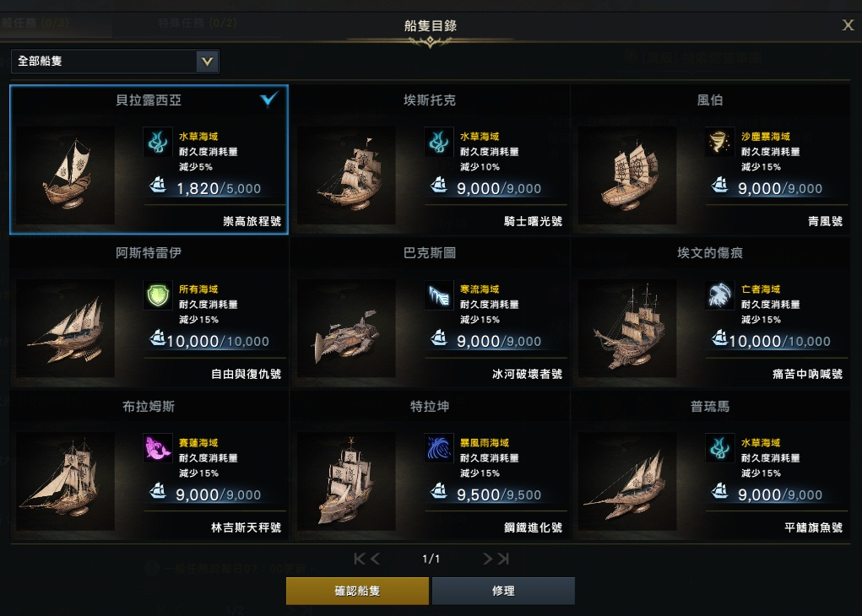Open the 全部船隻 filter dropdown arrow
The width and height of the screenshot is (862, 616).
coord(207,62)
